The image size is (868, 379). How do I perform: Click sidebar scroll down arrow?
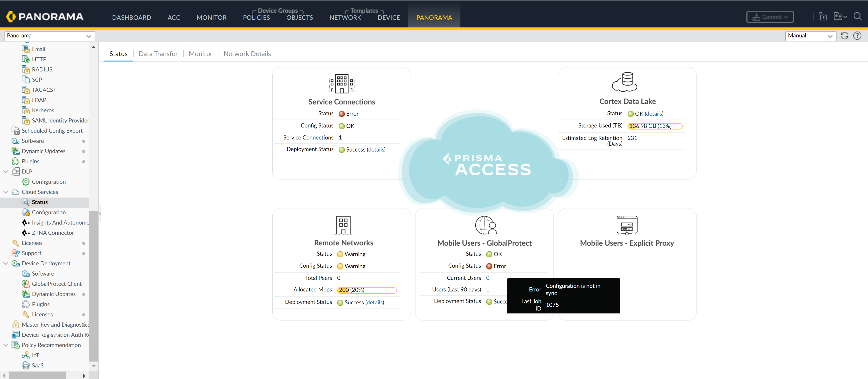(94, 366)
